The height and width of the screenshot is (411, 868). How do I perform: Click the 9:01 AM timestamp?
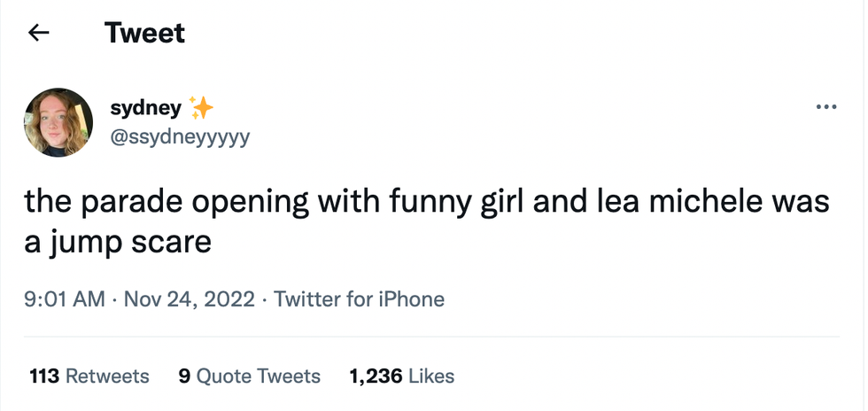coord(65,299)
